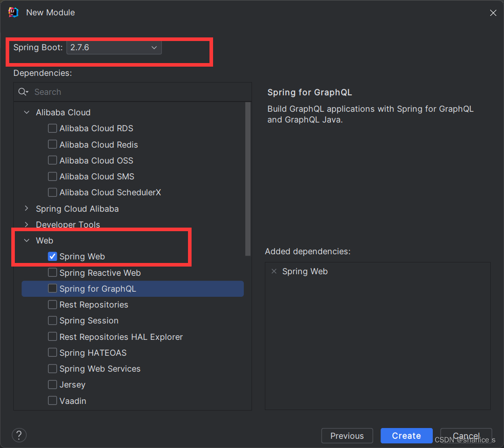Click the search magnifier icon in Dependencies
The width and height of the screenshot is (504, 448).
point(21,91)
